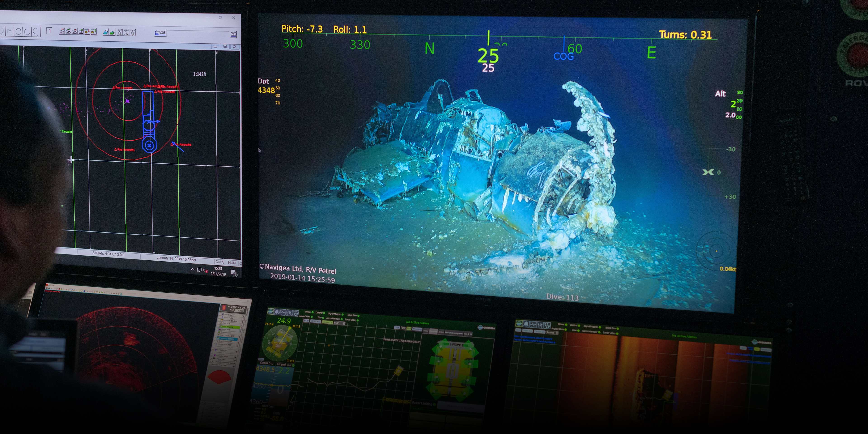Click the stethoscope icon, right Greensea screen
The image size is (868, 434).
pos(547,326)
